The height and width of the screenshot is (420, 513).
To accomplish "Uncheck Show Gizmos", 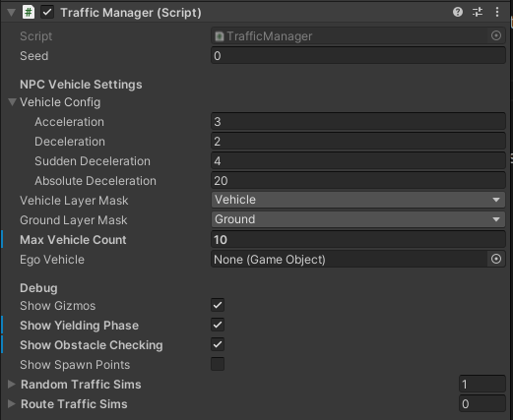I will point(218,305).
